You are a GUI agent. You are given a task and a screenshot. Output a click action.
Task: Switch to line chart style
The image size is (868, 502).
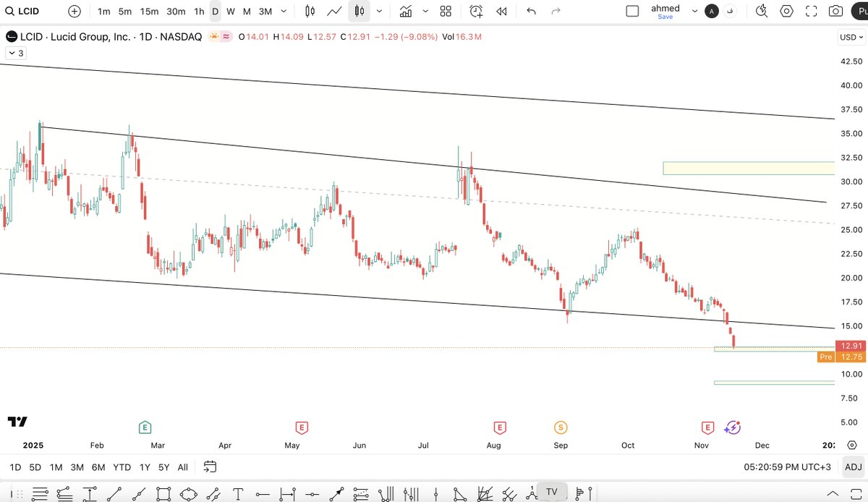pos(334,11)
